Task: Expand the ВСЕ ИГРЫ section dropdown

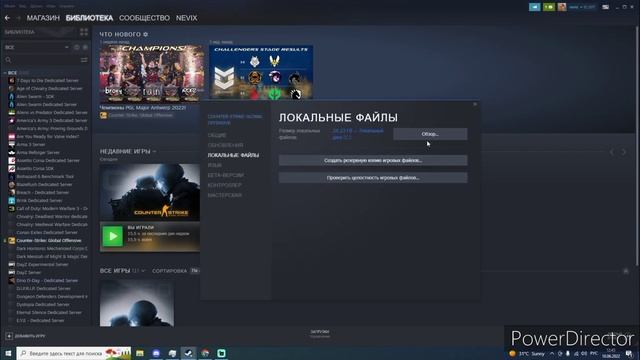Action: 143,271
